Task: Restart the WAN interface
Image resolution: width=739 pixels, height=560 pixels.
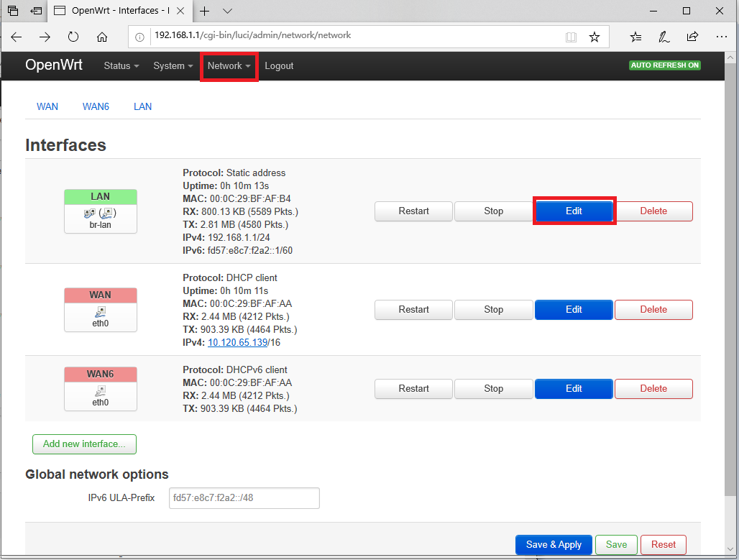Action: pos(414,310)
